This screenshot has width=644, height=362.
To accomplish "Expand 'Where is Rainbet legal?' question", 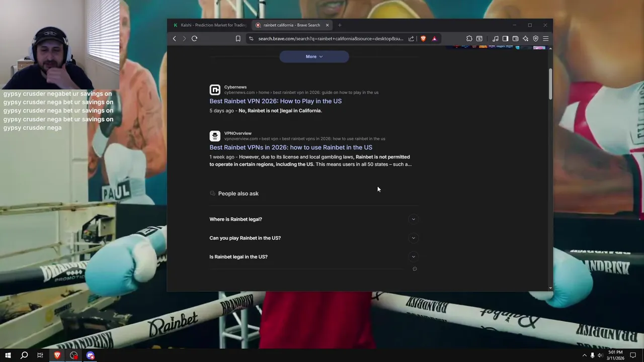I will click(313, 219).
